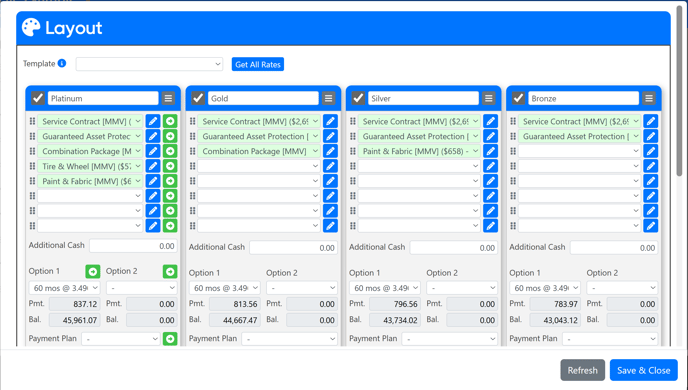This screenshot has height=390, width=688.
Task: Open the Silver Payment Plan dropdown
Action: point(450,339)
